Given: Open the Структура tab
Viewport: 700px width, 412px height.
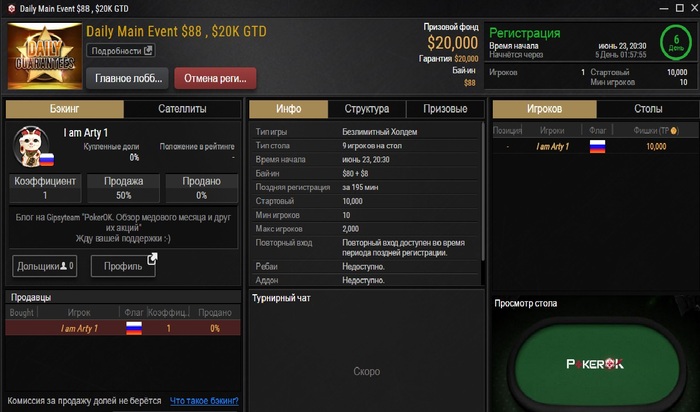Looking at the screenshot, I should tap(367, 108).
